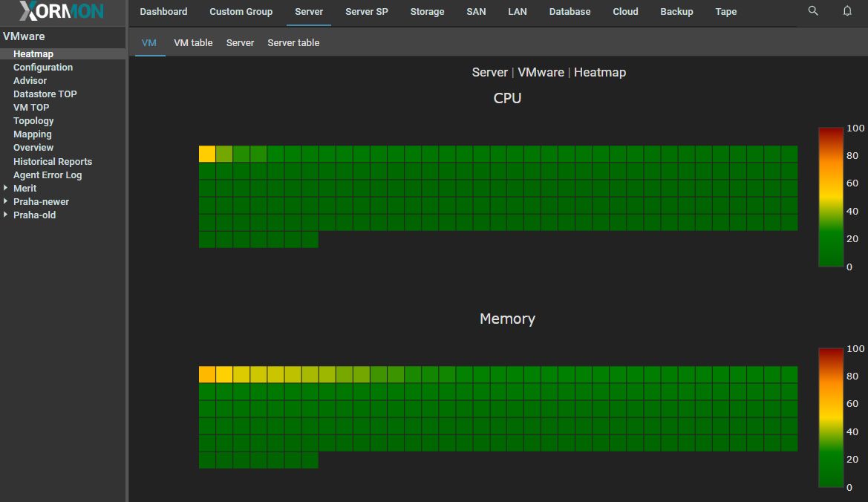This screenshot has width=868, height=502.
Task: Click the search magnifier icon
Action: [813, 11]
